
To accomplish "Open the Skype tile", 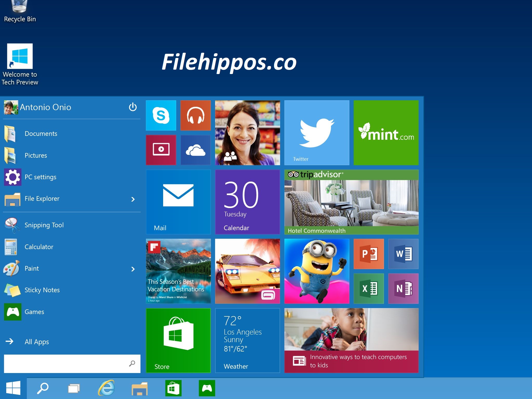I will [161, 115].
